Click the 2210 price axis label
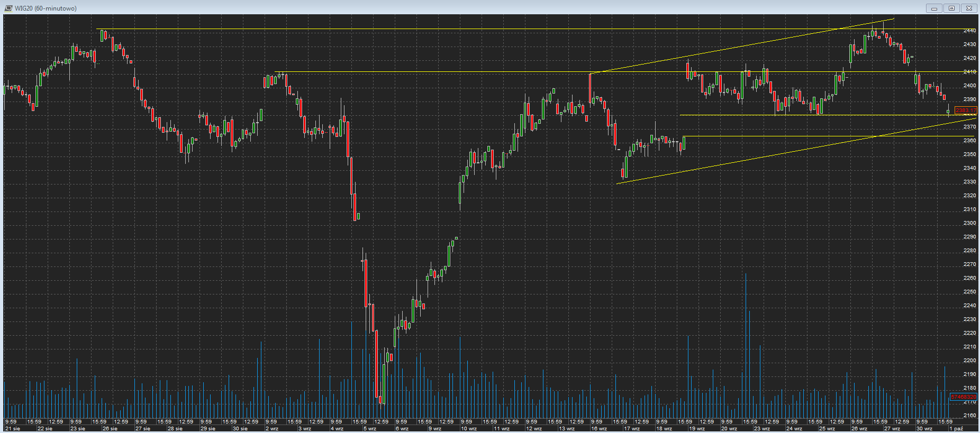The image size is (980, 433). [x=970, y=347]
